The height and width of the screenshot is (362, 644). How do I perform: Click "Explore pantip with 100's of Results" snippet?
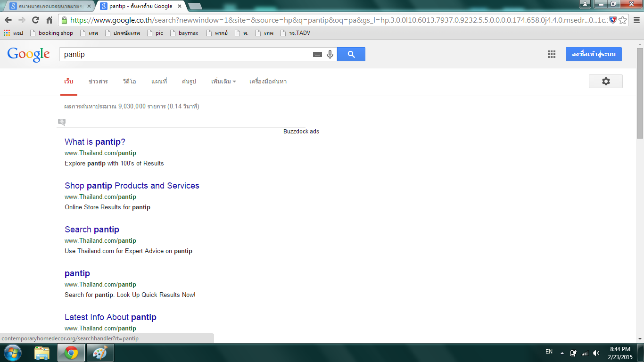[114, 164]
